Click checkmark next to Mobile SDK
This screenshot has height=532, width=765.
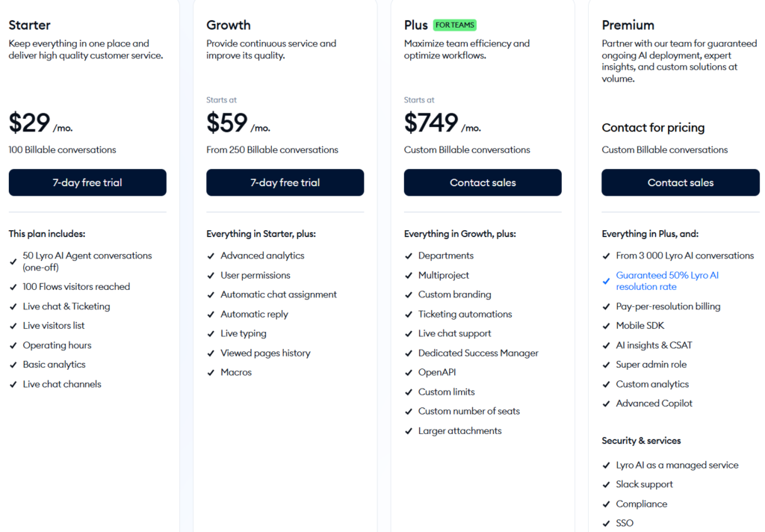click(x=607, y=326)
